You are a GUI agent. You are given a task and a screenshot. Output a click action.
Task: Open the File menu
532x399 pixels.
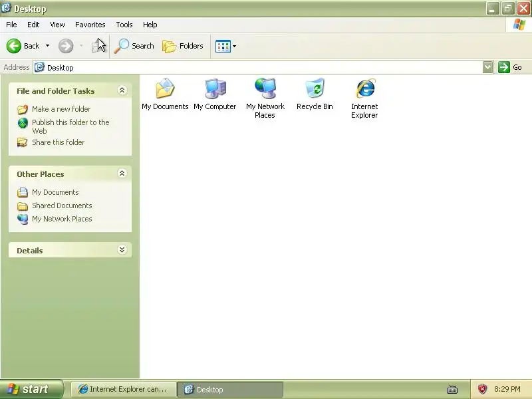(x=11, y=25)
